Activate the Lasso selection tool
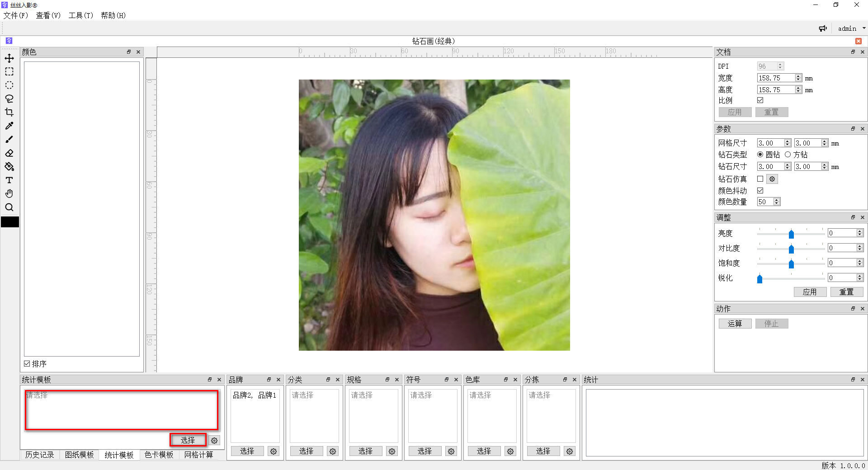 click(x=9, y=99)
